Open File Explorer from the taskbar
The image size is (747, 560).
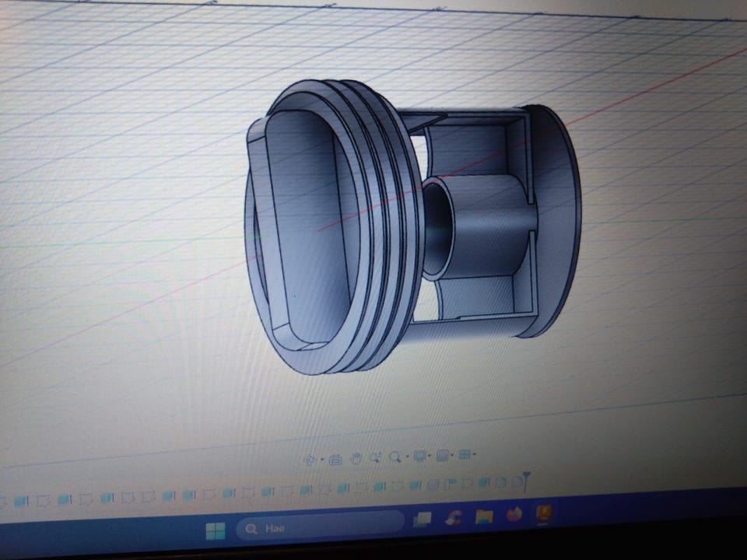pyautogui.click(x=483, y=516)
